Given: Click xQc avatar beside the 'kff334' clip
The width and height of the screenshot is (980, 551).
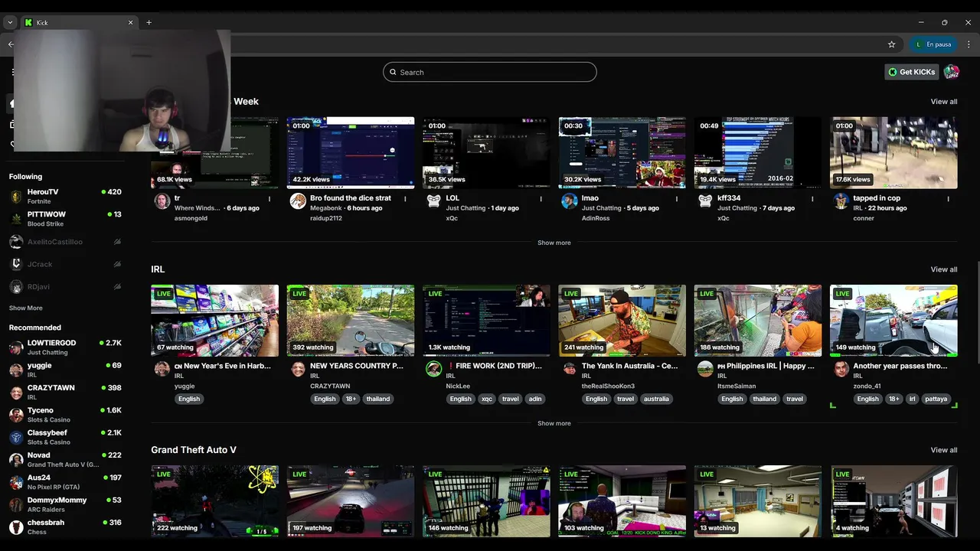Looking at the screenshot, I should (705, 201).
